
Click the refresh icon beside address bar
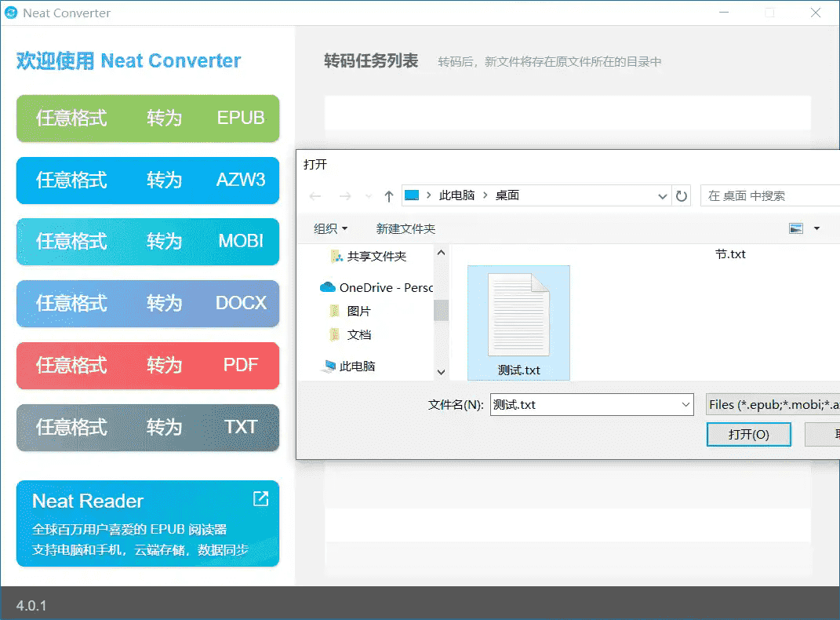[x=682, y=196]
